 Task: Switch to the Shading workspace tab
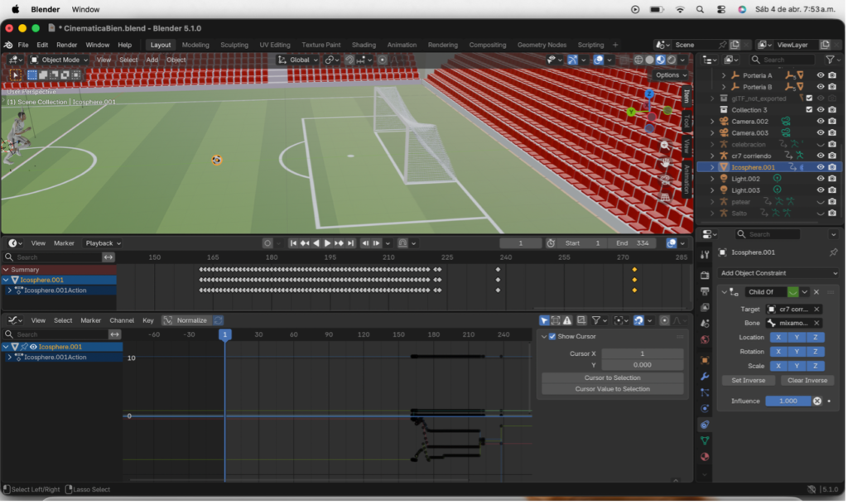pos(364,45)
